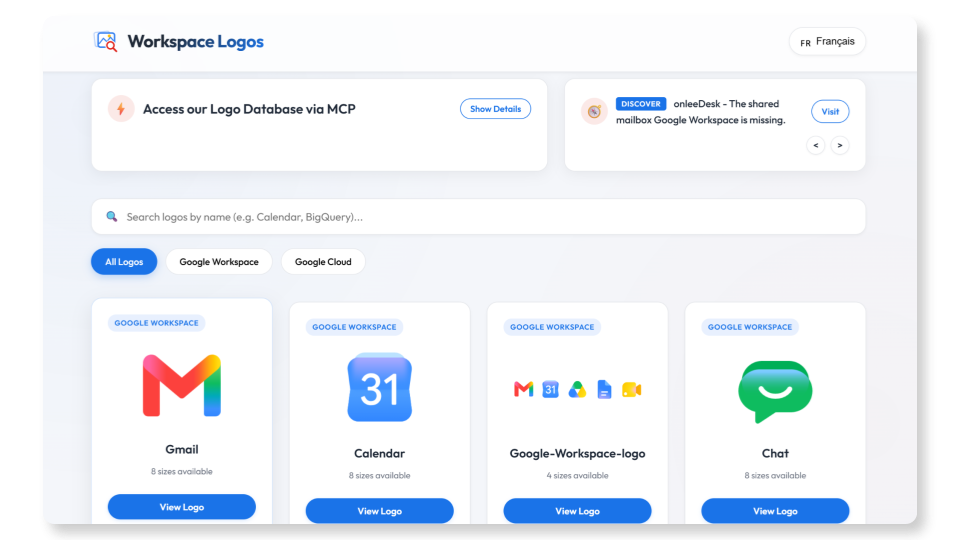The width and height of the screenshot is (960, 540).
Task: Click the compass Discover icon
Action: point(594,111)
